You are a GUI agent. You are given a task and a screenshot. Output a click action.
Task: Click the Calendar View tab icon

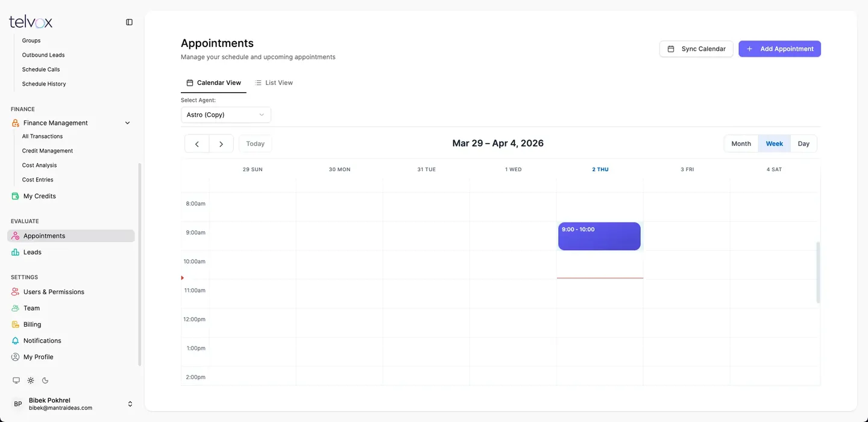(190, 83)
